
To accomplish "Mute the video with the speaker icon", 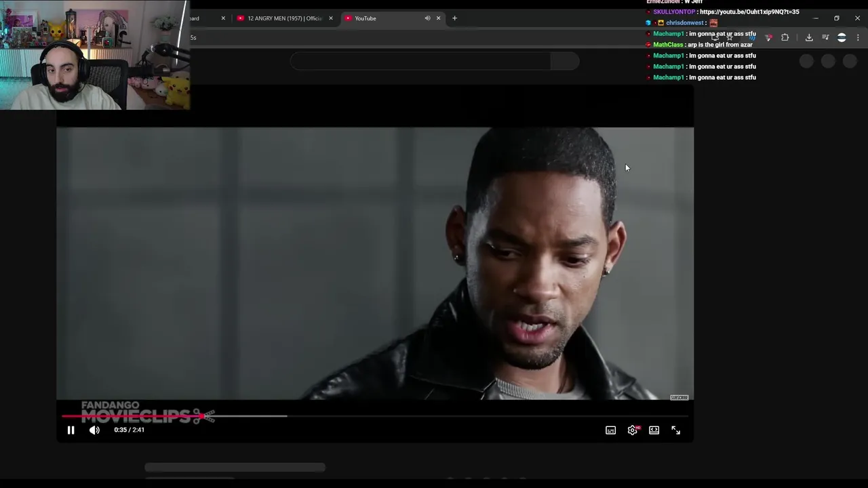I will coord(94,430).
